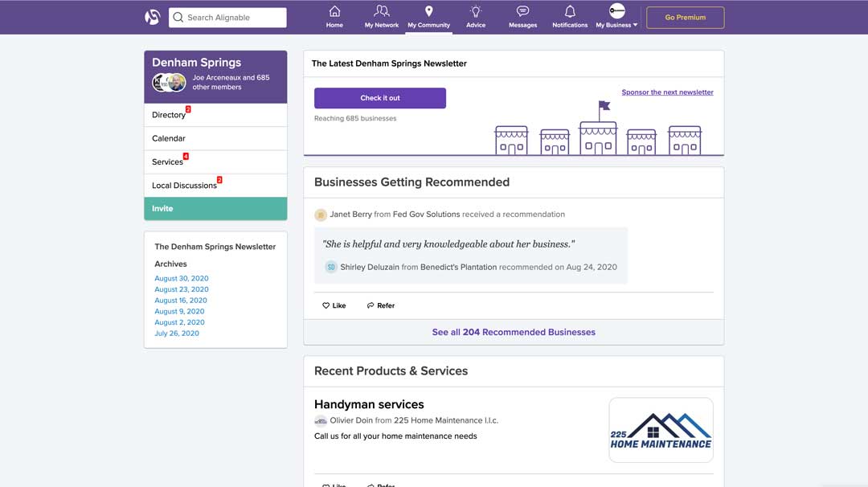
Task: Open Janet Berry's profile name
Action: point(351,215)
